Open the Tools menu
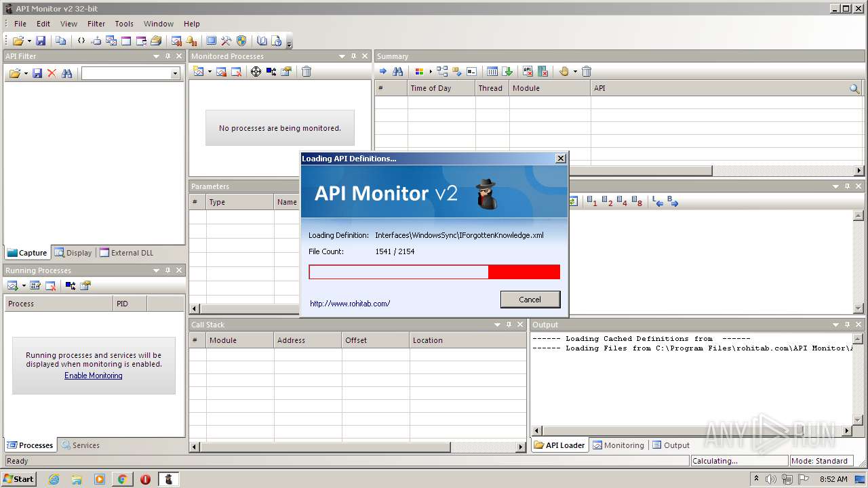The height and width of the screenshot is (488, 868). (124, 24)
